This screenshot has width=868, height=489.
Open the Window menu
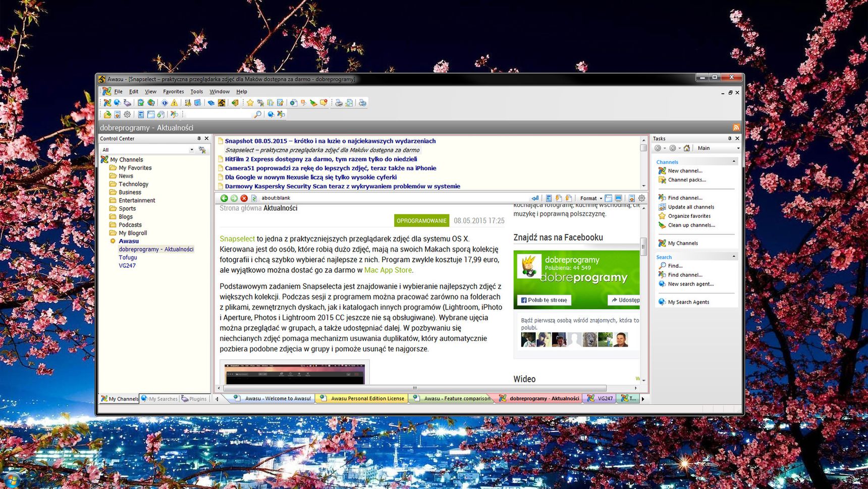pos(220,91)
